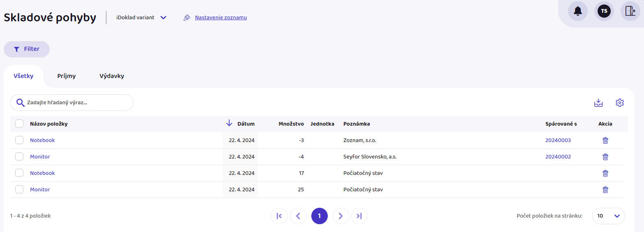Go to the last page arrow

(359, 216)
